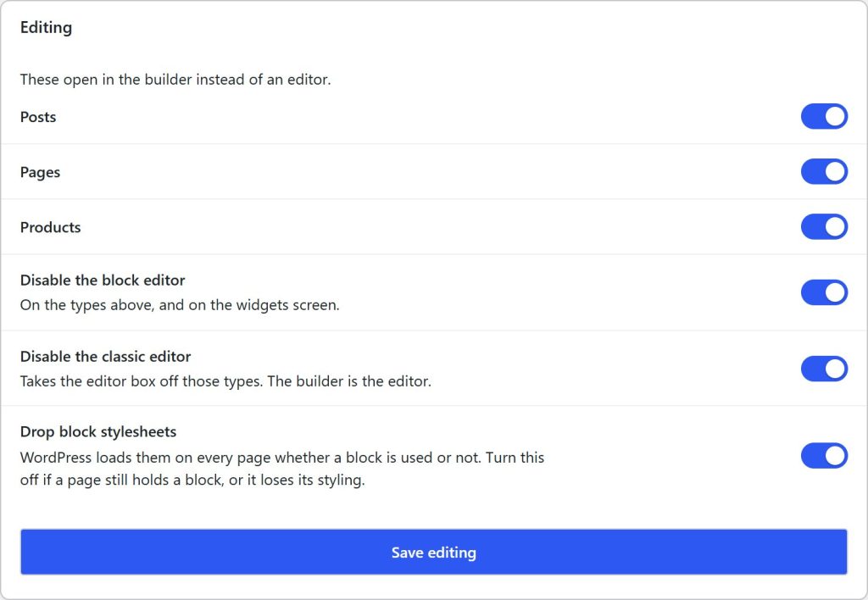Image resolution: width=868 pixels, height=600 pixels.
Task: Click the Posts label
Action: coord(38,117)
